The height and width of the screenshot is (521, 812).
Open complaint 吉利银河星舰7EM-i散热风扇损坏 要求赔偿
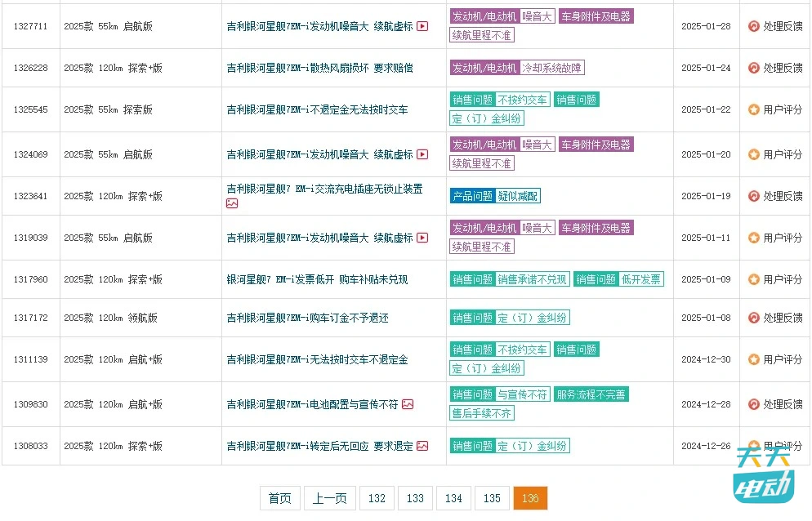point(320,68)
